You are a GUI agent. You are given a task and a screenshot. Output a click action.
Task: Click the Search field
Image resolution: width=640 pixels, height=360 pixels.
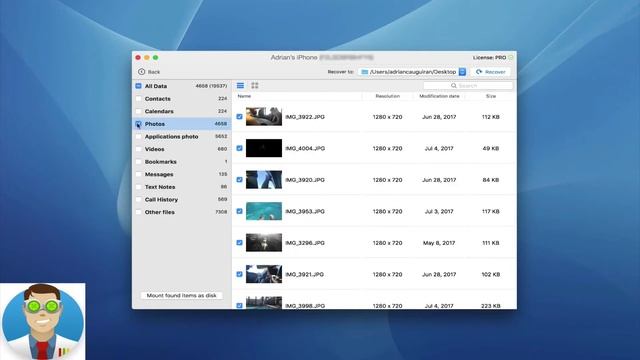[468, 86]
